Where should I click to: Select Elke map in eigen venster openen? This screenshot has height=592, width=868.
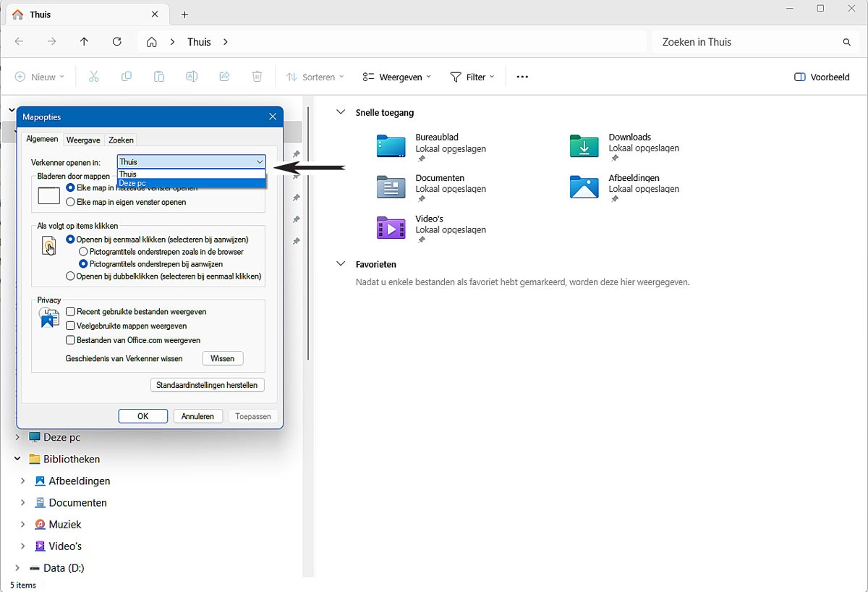tap(71, 202)
